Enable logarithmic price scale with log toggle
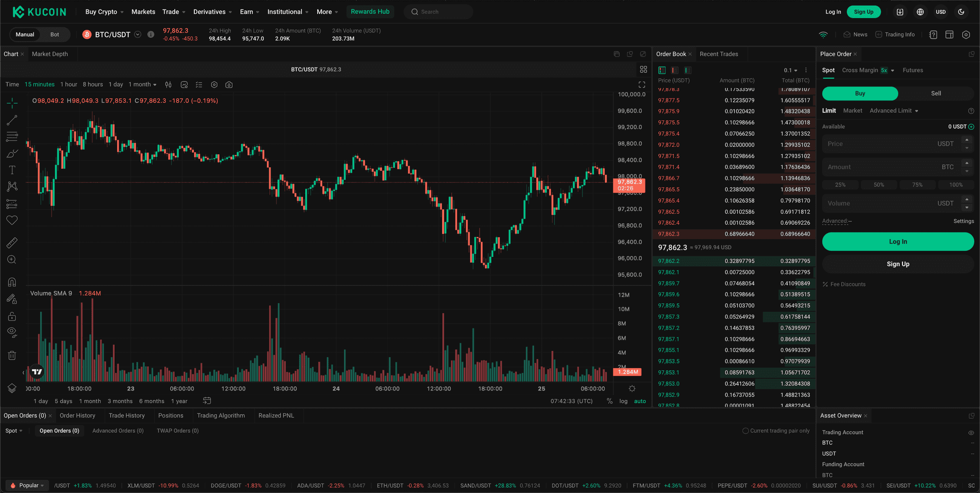980x493 pixels. [624, 401]
